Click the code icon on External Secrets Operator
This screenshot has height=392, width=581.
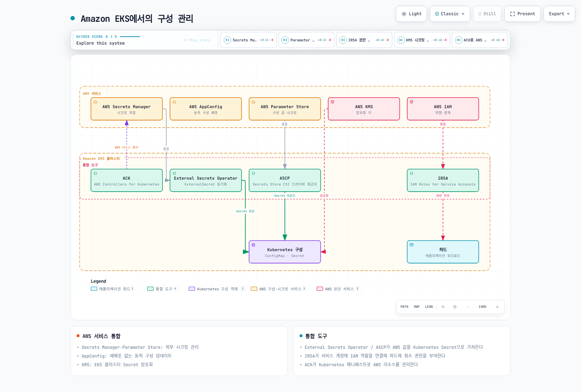tap(174, 173)
